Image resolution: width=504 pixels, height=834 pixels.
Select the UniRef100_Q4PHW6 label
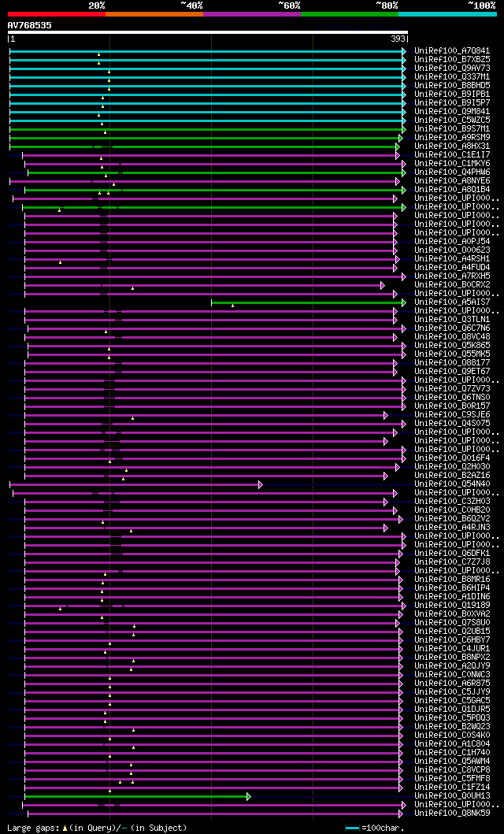[453, 172]
